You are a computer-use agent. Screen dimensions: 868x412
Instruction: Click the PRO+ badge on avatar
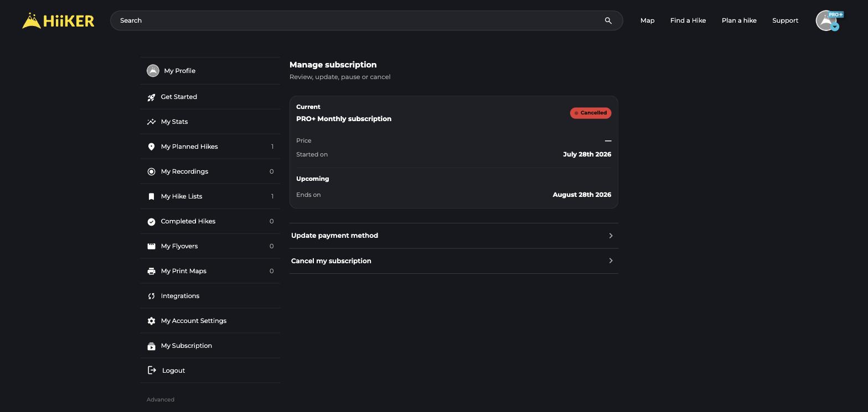pyautogui.click(x=835, y=14)
